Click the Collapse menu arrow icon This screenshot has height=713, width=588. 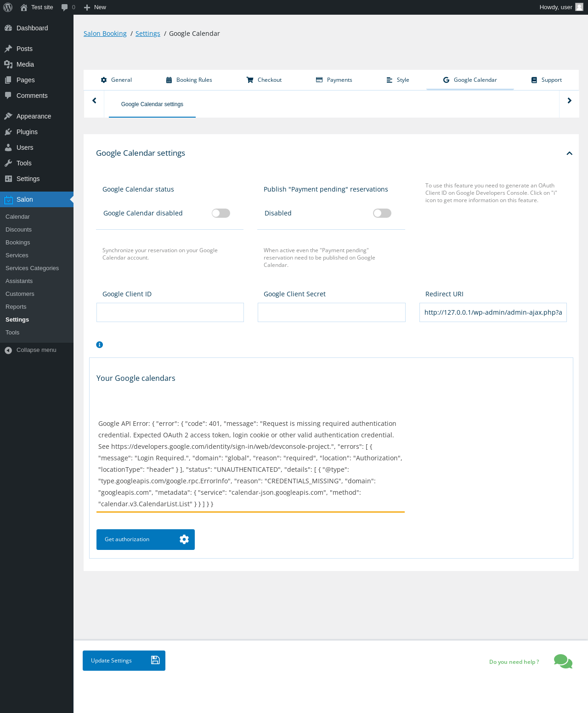(8, 351)
